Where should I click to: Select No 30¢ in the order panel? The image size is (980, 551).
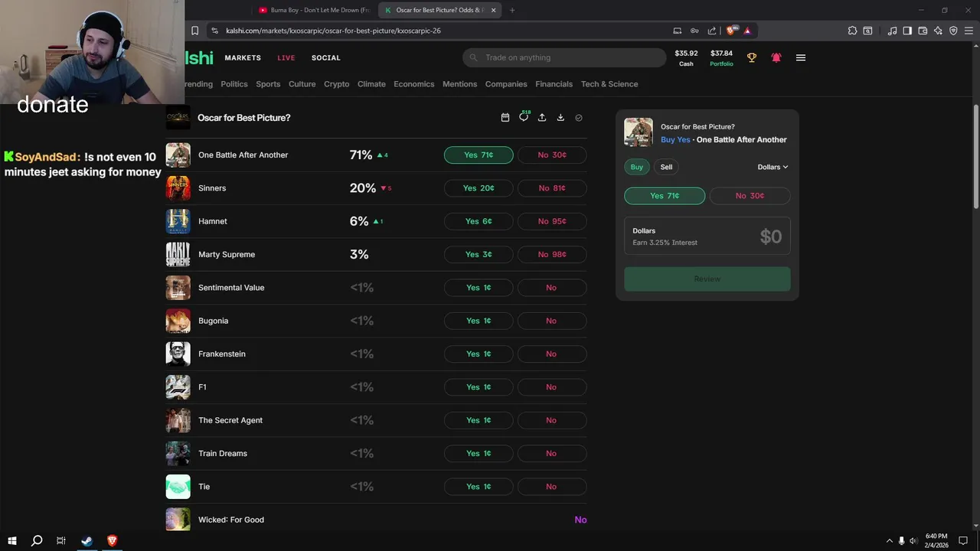(750, 196)
